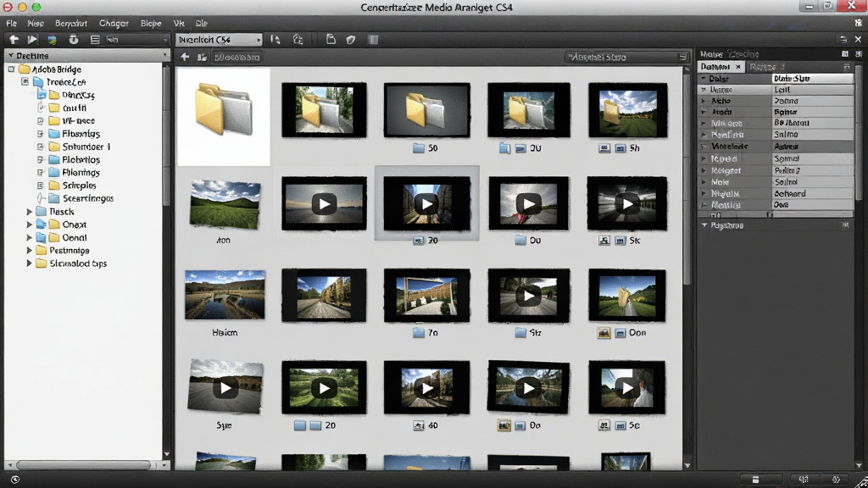Viewport: 868px width, 488px height.
Task: Expand the Onaxt folder arrow
Action: pos(30,225)
